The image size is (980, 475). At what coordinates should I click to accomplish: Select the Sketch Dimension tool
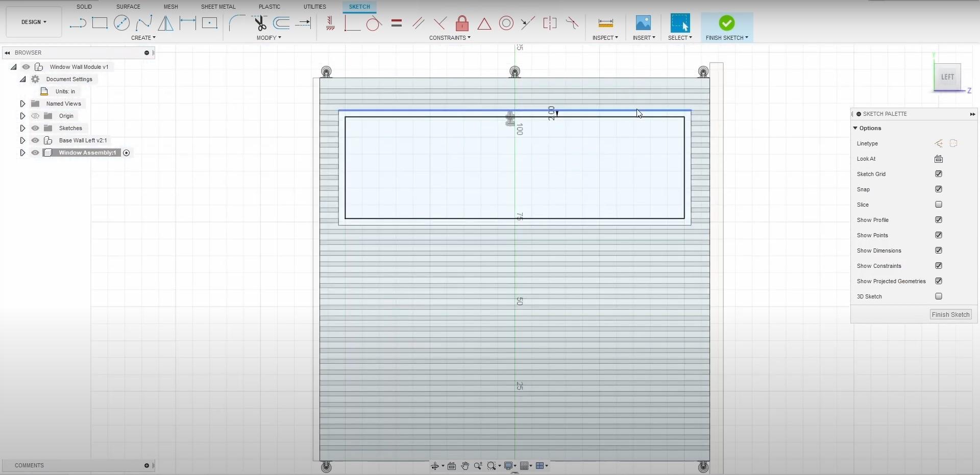(187, 23)
